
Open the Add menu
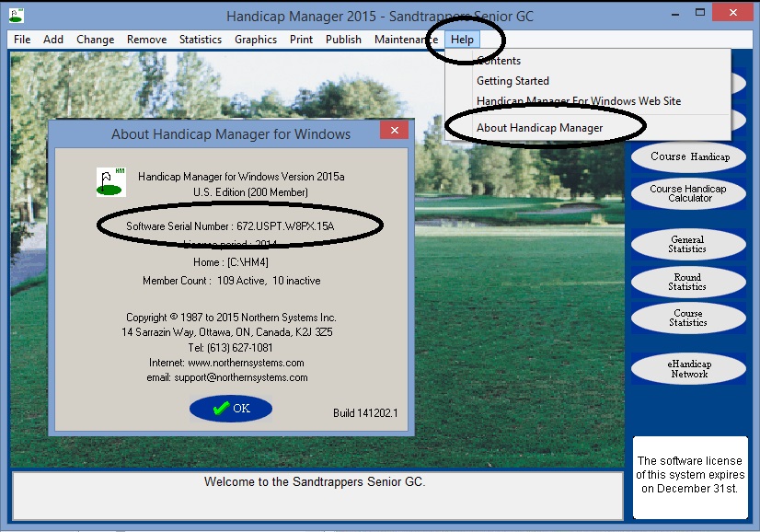tap(52, 40)
